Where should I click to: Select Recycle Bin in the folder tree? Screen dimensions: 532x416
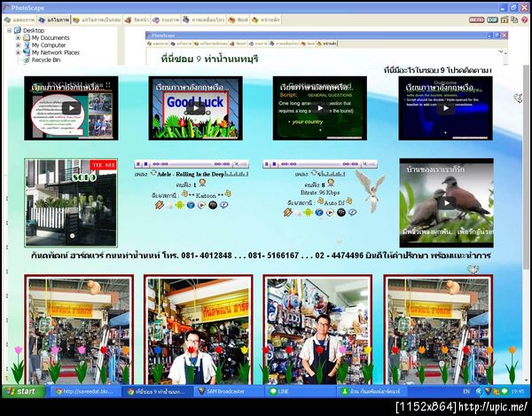coord(46,60)
